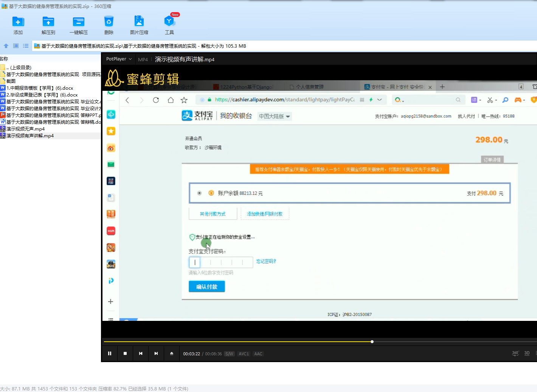Sort files by the 名称 column header
The height and width of the screenshot is (392, 537).
point(4,59)
